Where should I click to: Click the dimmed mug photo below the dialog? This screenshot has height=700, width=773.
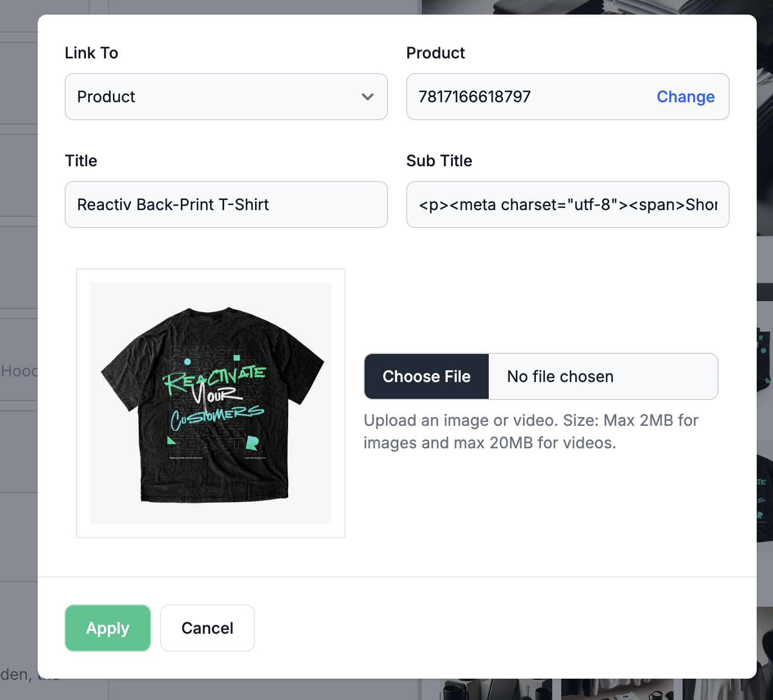tap(494, 690)
